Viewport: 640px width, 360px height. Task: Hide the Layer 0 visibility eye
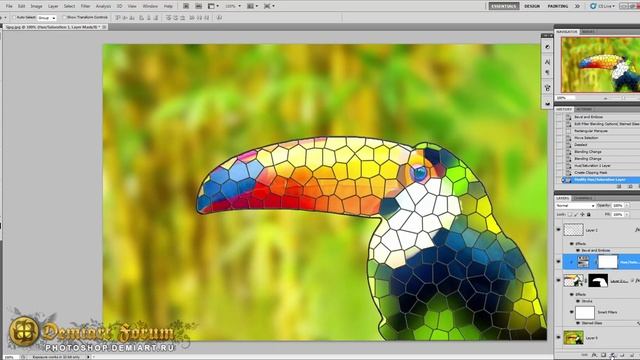[559, 338]
